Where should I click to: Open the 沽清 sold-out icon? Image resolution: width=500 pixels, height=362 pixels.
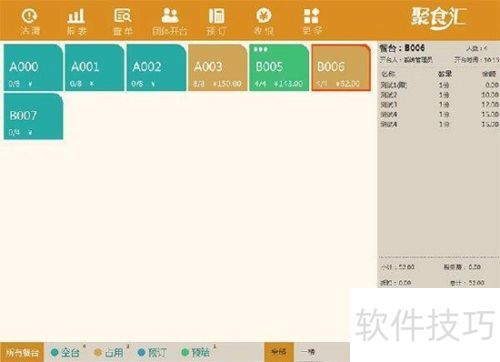click(30, 21)
